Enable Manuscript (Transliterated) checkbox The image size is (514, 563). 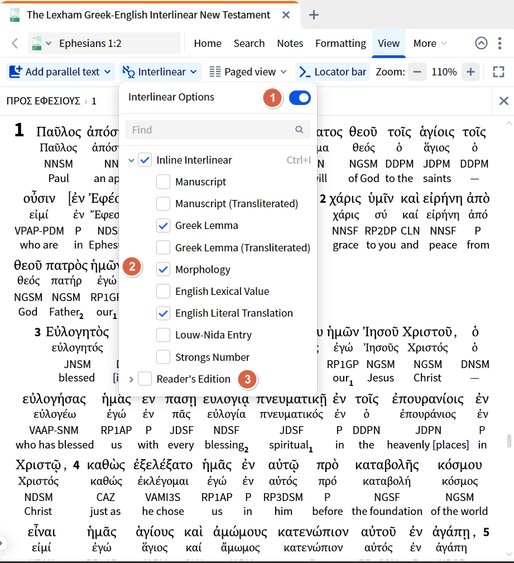tap(163, 204)
